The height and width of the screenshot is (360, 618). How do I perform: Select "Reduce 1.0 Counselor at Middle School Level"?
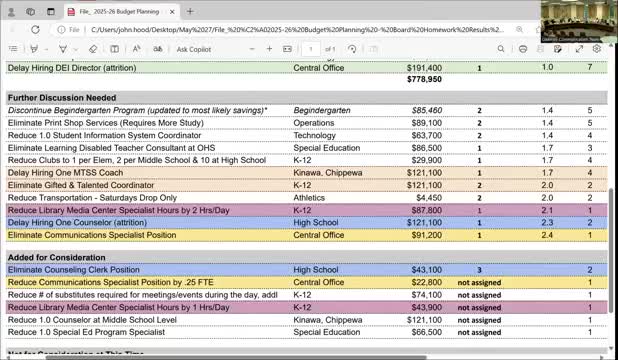point(92,320)
